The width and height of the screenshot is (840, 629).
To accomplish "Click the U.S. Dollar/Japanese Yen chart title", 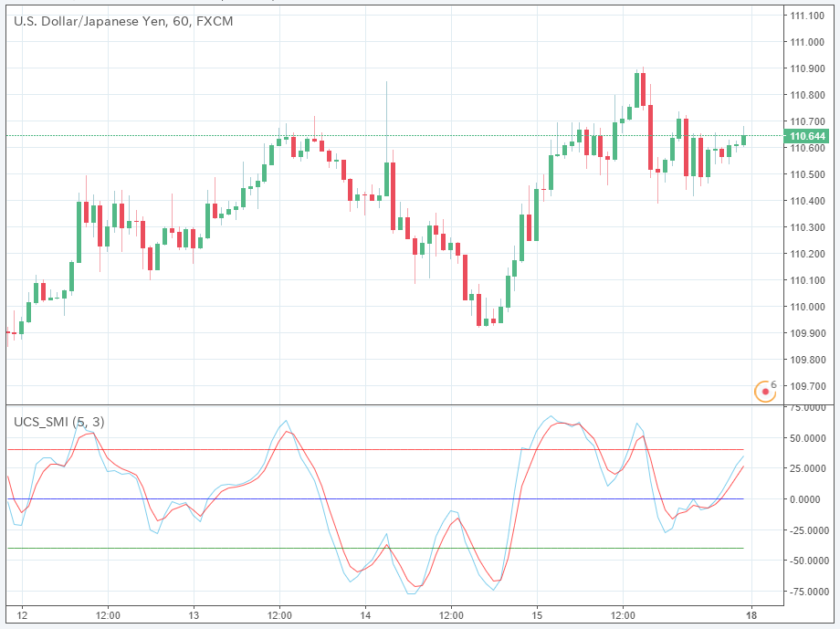I will click(x=123, y=21).
